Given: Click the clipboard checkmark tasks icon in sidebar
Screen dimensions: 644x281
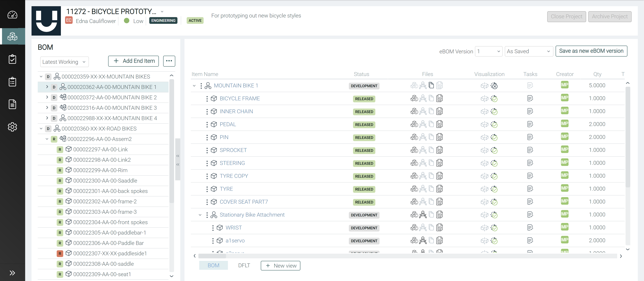Looking at the screenshot, I should coord(12,59).
